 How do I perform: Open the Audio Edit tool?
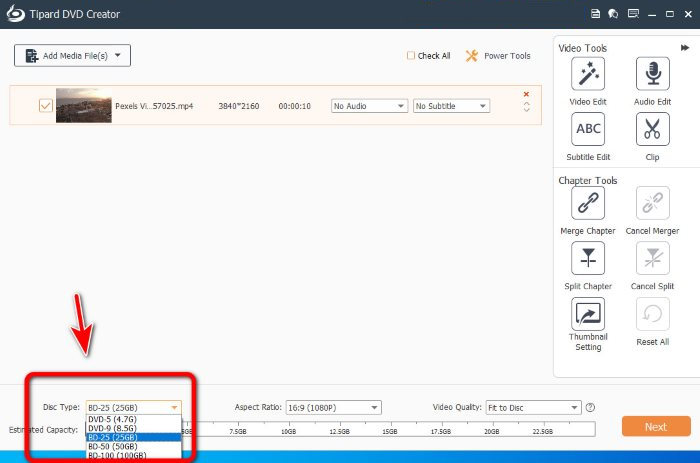pos(652,74)
